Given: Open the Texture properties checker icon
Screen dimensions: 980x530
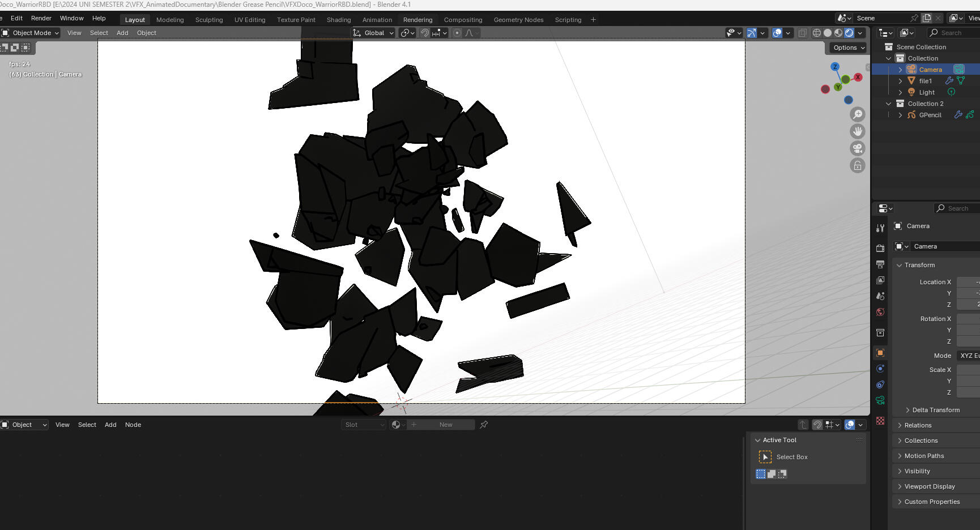Looking at the screenshot, I should [x=880, y=421].
